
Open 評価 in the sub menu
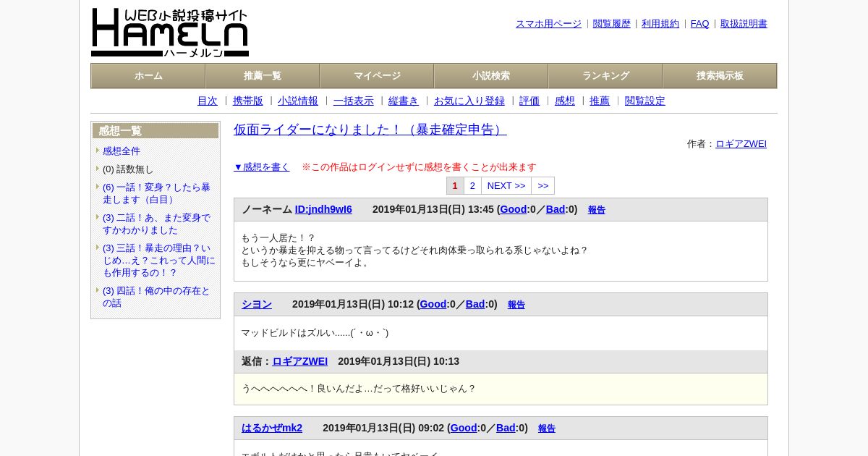[529, 101]
